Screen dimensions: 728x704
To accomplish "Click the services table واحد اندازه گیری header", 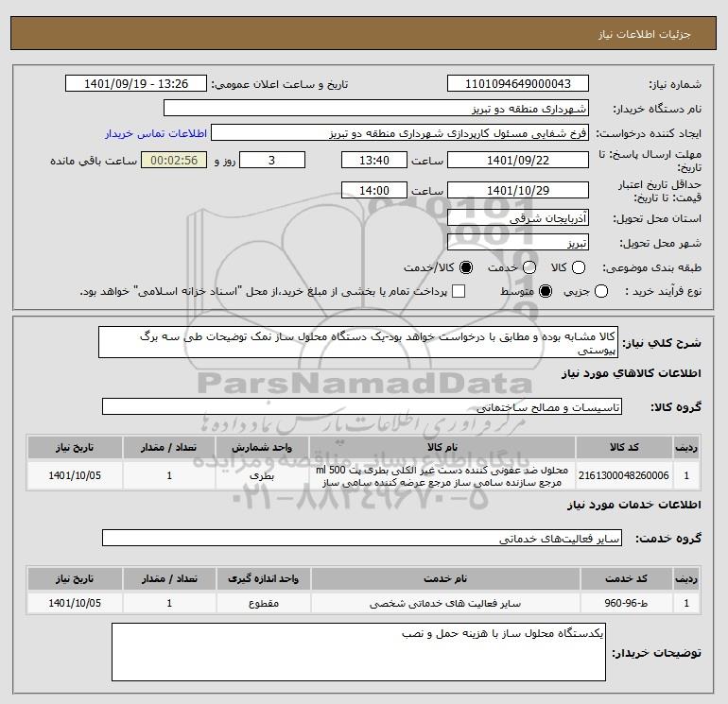I will point(263,578).
